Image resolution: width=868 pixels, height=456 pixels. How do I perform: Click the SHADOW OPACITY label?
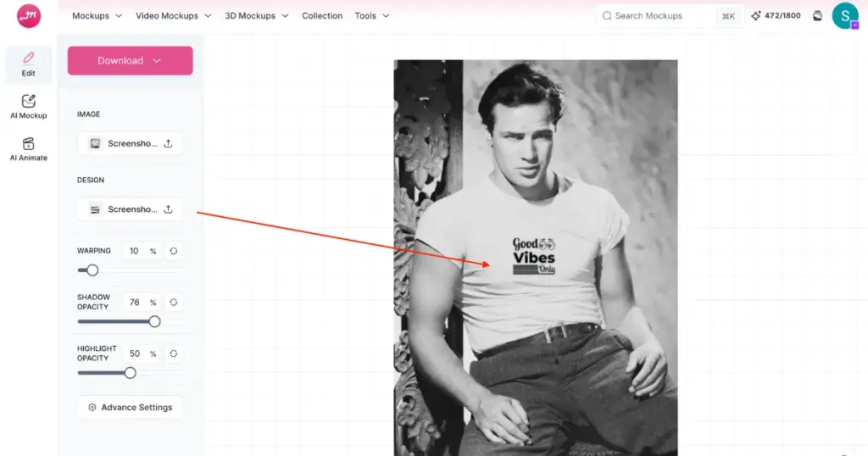point(93,302)
